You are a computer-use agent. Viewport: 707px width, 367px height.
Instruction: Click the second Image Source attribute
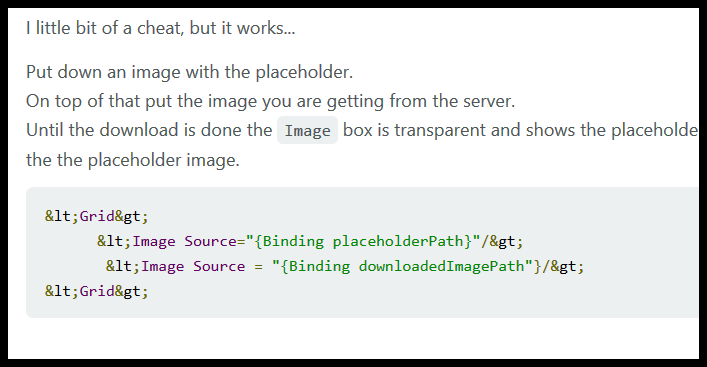219,266
